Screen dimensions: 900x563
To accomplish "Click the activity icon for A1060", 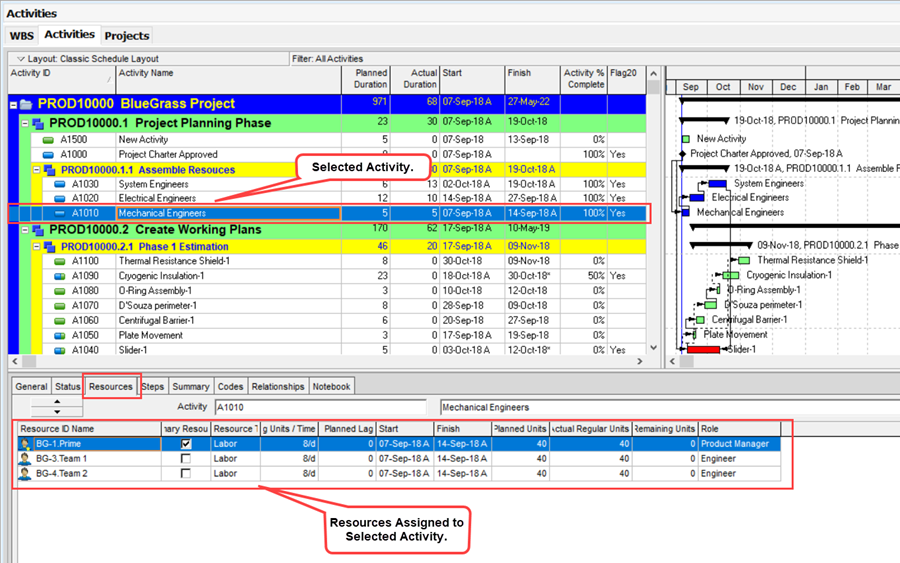I will 60,321.
